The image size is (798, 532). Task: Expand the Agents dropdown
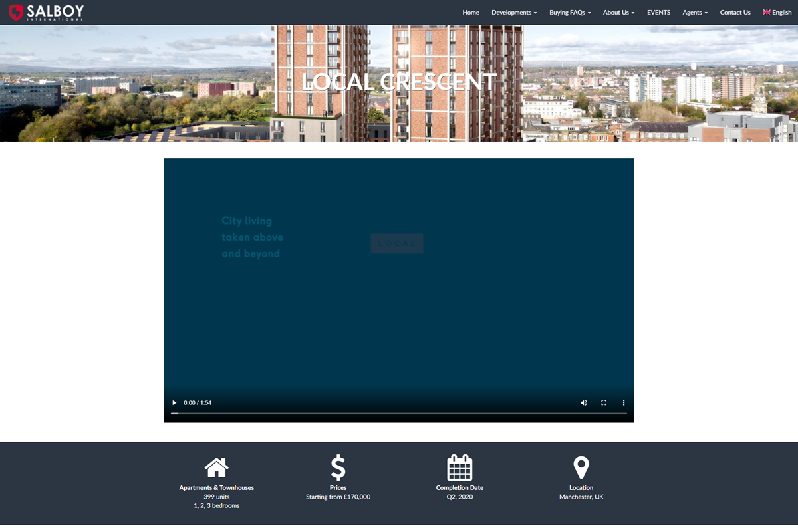[x=694, y=12]
